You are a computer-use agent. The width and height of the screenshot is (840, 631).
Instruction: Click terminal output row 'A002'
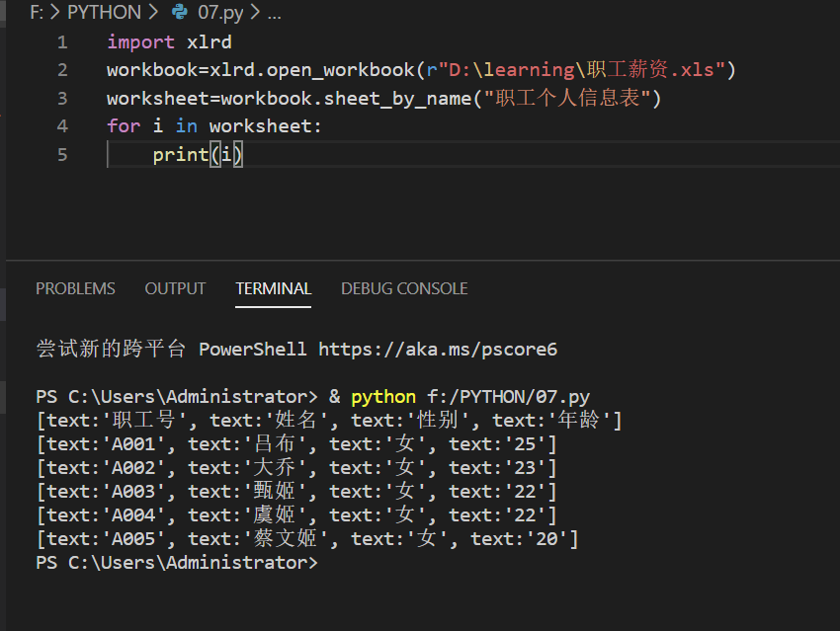point(296,468)
